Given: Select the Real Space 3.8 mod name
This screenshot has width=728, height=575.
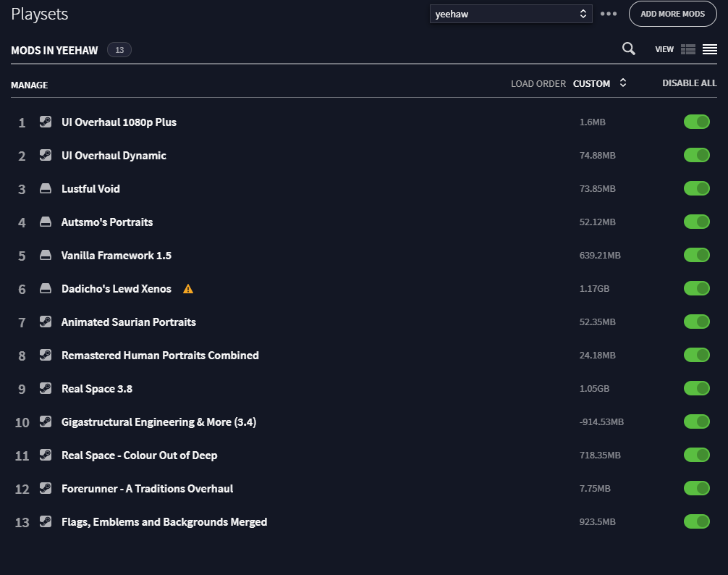Looking at the screenshot, I should 96,389.
